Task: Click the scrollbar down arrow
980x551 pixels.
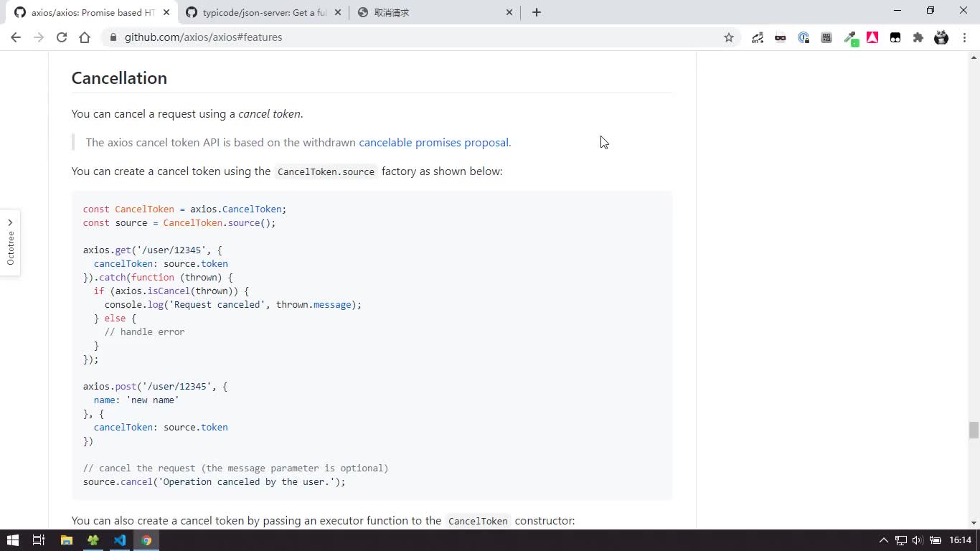Action: pyautogui.click(x=974, y=523)
